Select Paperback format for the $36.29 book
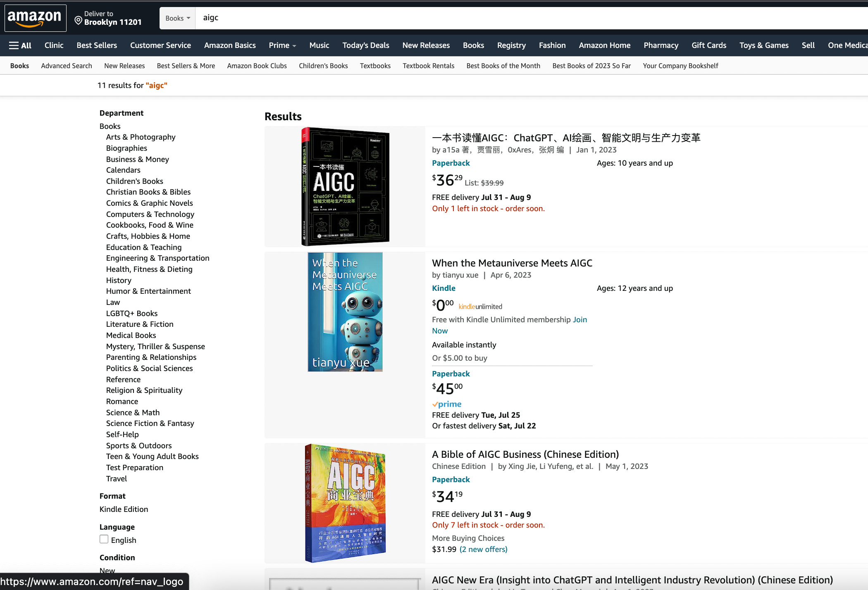 [x=451, y=163]
